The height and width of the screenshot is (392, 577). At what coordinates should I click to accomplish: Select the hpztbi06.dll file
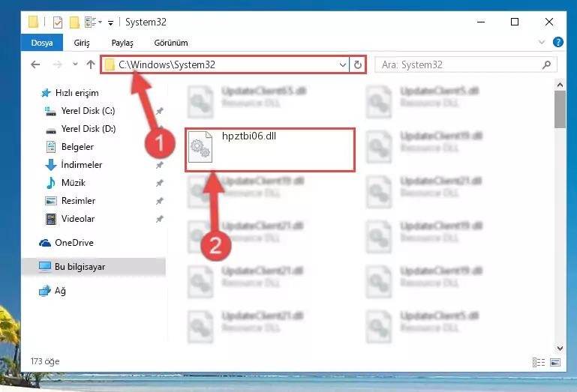[x=270, y=150]
